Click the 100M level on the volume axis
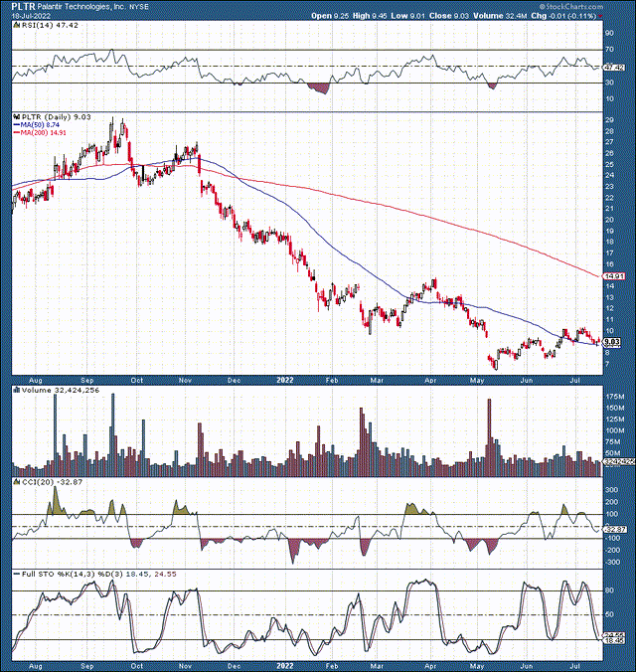Screen dimensions: 636x672 click(x=613, y=430)
